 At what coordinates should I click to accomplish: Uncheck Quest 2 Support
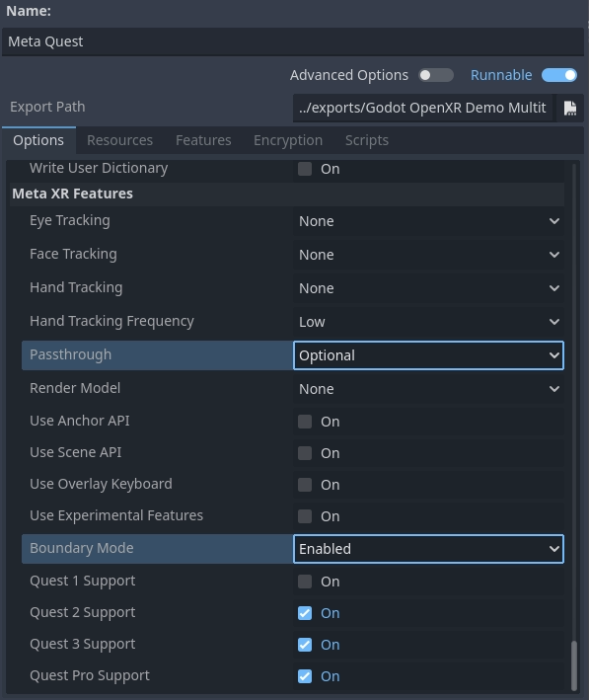(x=305, y=613)
